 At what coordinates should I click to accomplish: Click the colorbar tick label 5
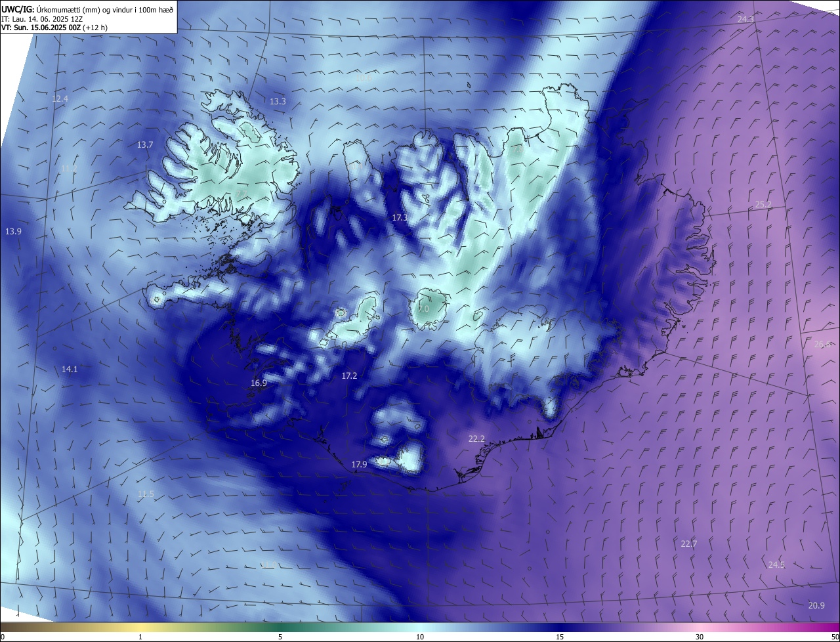pos(280,637)
